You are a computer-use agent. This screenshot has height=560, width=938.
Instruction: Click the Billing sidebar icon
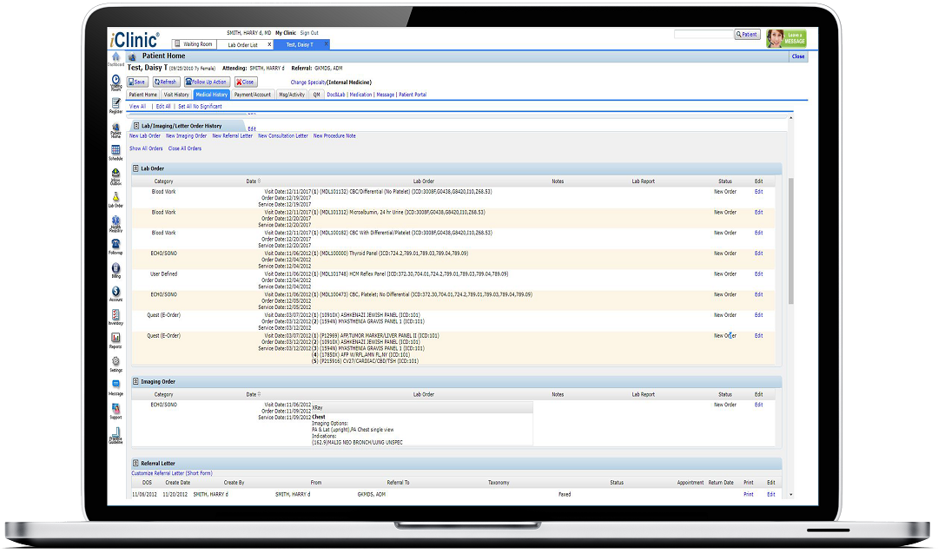click(116, 270)
